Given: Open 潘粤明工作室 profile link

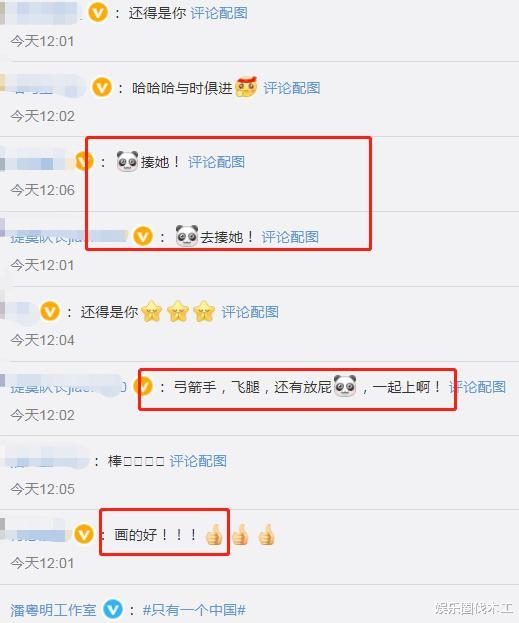Looking at the screenshot, I should point(53,610).
